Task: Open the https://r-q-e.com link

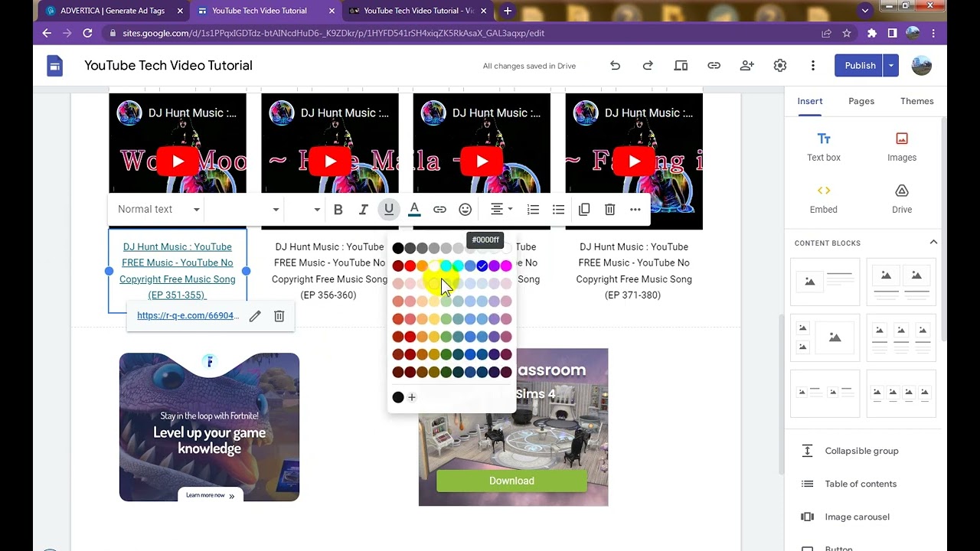Action: 188,315
